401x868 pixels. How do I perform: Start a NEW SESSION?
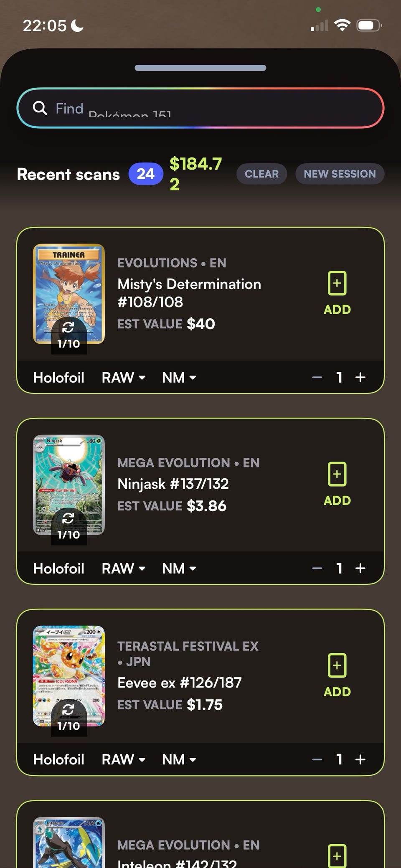point(340,174)
